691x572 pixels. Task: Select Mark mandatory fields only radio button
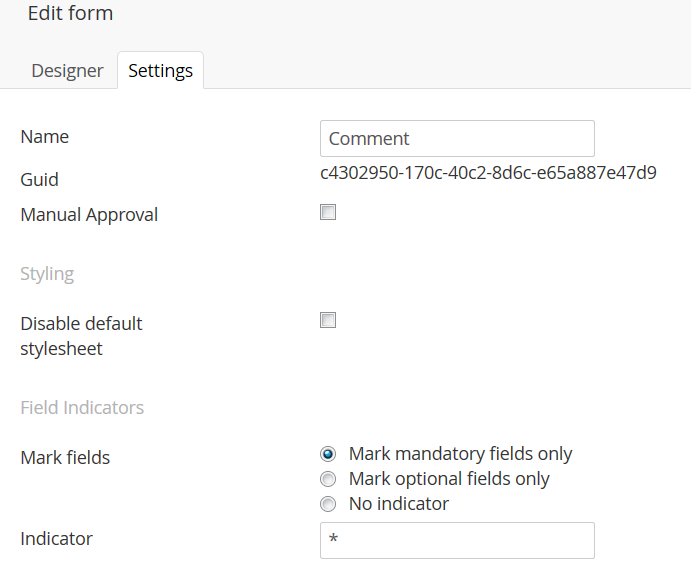coord(328,454)
